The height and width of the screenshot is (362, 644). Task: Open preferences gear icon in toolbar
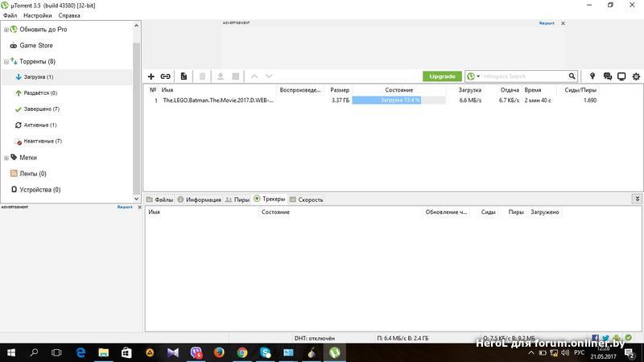pyautogui.click(x=636, y=76)
